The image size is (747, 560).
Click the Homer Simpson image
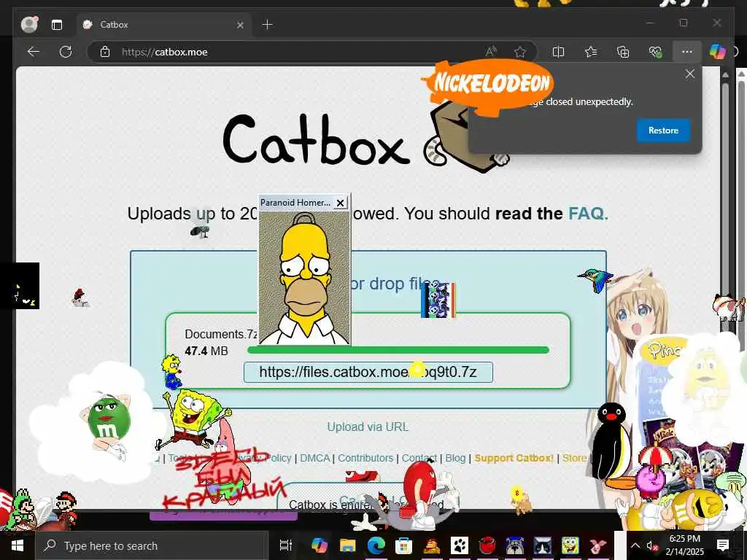coord(304,278)
